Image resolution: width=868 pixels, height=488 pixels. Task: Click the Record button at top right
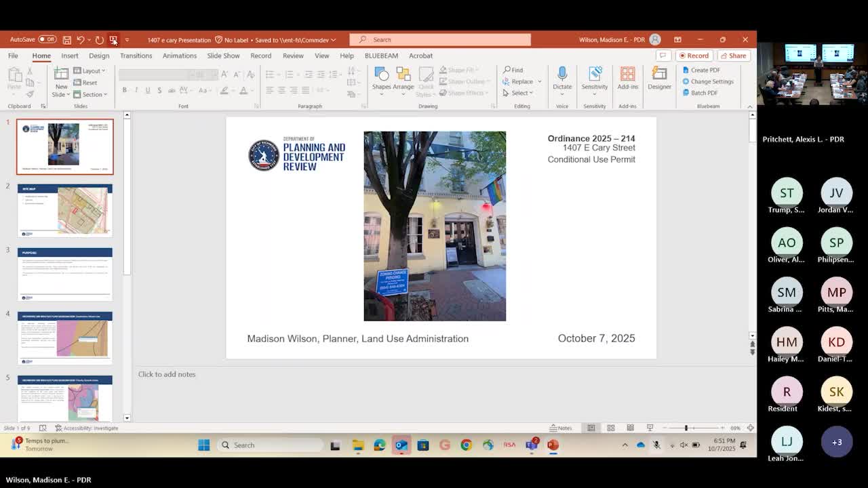coord(694,56)
